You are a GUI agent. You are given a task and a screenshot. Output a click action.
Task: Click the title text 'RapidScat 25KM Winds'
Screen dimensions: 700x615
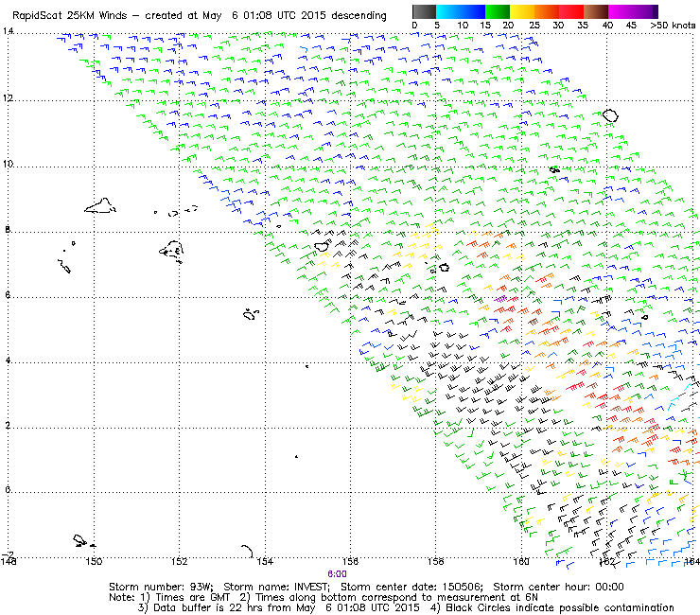click(x=70, y=16)
